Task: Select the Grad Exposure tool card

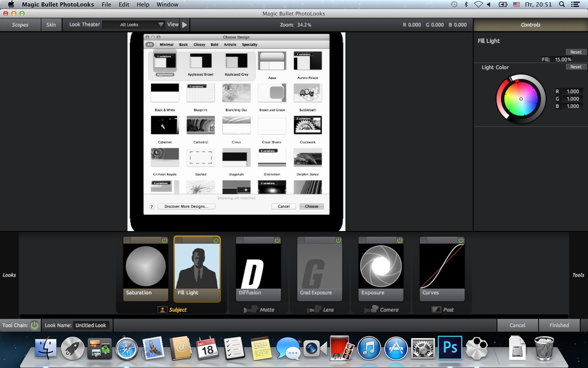Action: point(319,269)
